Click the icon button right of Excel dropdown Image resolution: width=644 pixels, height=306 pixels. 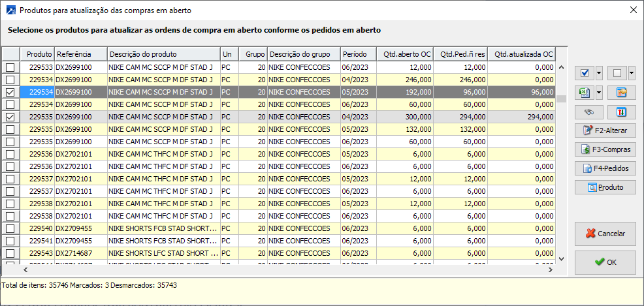pos(621,93)
